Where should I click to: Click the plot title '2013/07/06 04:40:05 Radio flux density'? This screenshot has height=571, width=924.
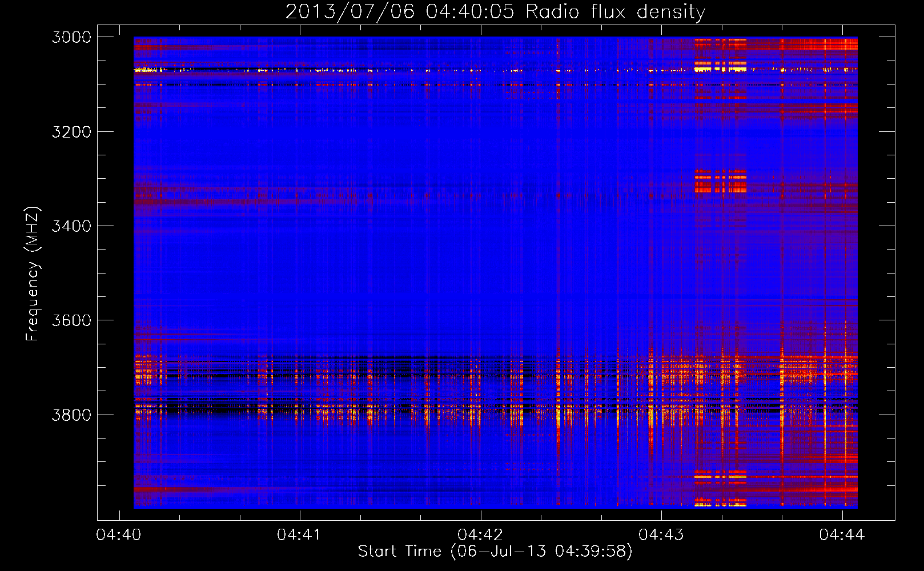pos(495,12)
